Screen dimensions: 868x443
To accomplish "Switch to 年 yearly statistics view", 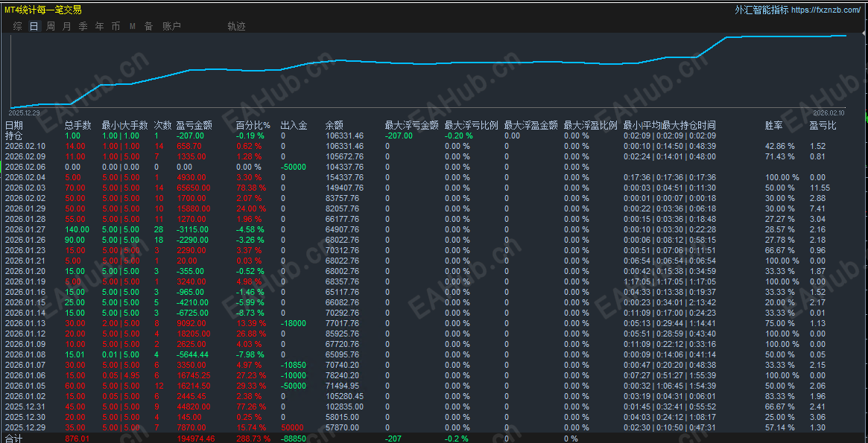I will coord(99,25).
